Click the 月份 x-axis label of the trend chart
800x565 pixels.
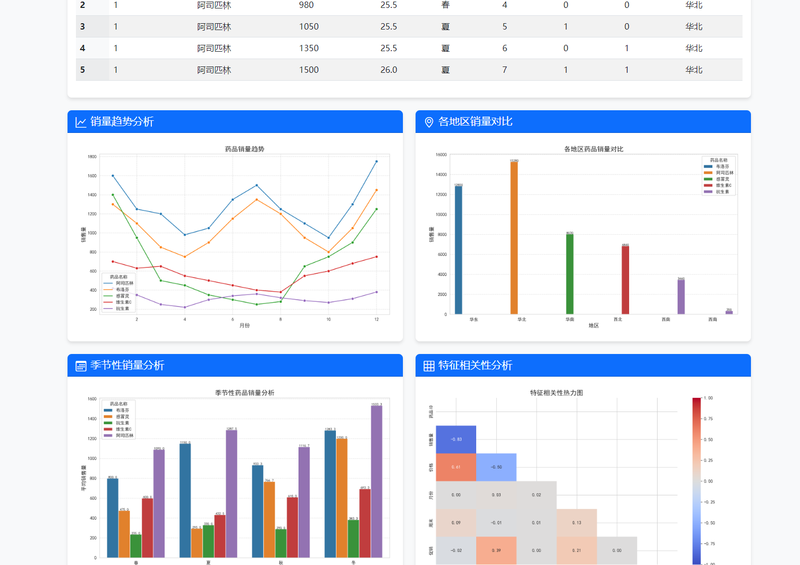(x=245, y=326)
